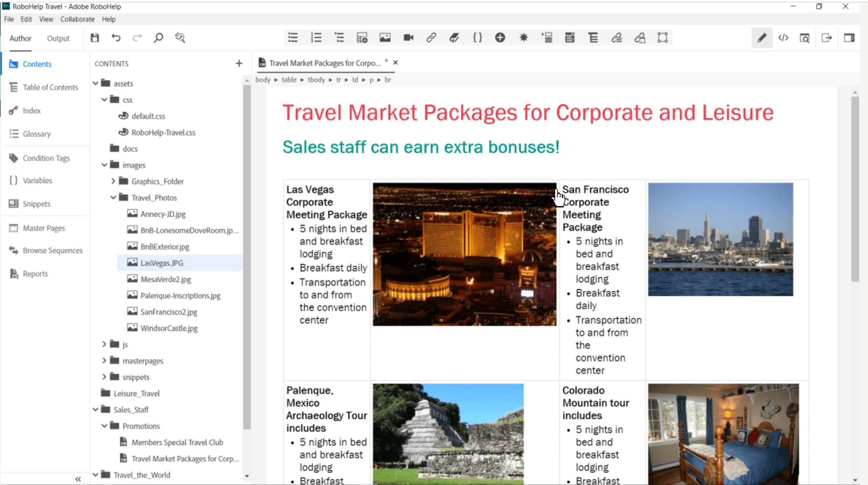Screen dimensions: 868x485
Task: Toggle the right properties panel icon
Action: 849,38
